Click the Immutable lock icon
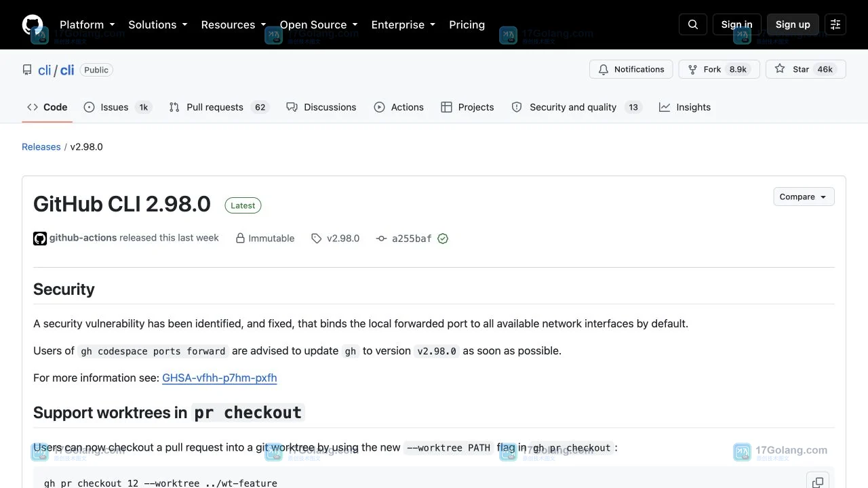Image resolution: width=868 pixels, height=488 pixels. (240, 239)
